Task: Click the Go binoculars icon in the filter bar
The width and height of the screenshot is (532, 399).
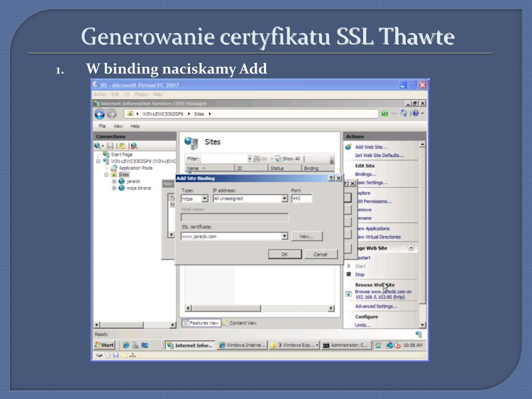Action: 257,158
